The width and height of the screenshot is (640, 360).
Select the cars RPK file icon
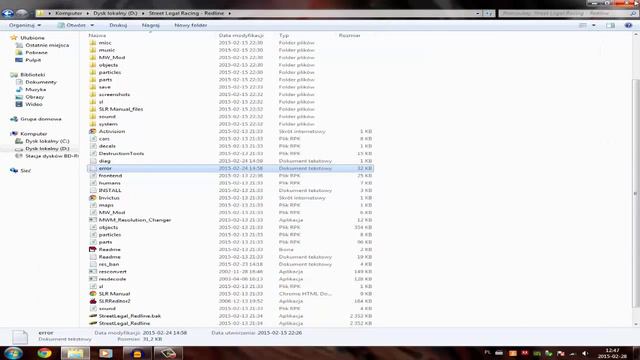93,138
